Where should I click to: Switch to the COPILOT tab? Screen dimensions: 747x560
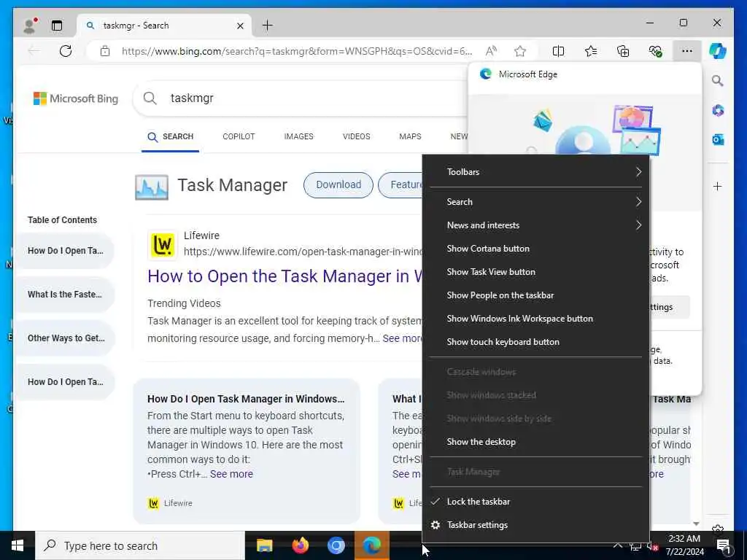tap(239, 136)
